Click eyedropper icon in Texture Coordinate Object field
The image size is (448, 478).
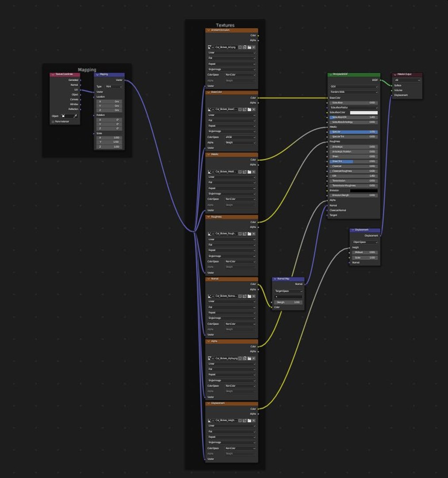point(75,116)
